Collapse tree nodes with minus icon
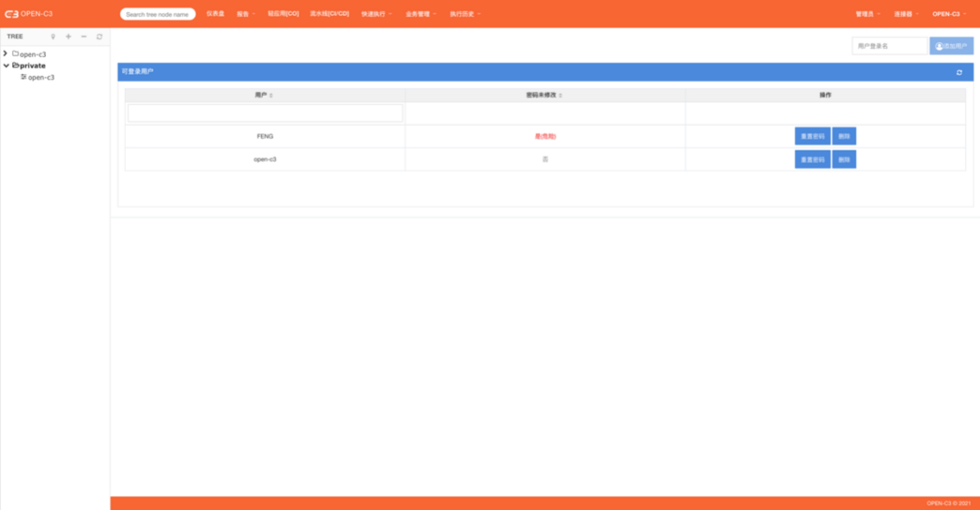The image size is (980, 510). 84,37
